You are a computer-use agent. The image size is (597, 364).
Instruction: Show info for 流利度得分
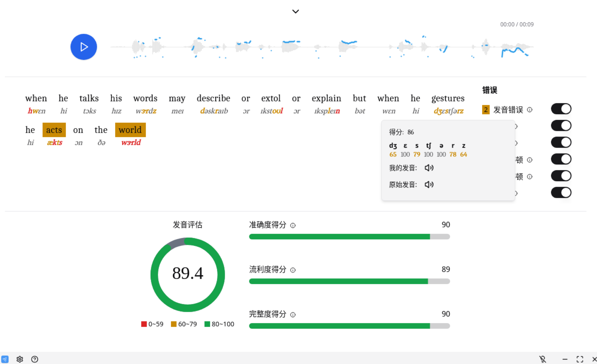click(293, 270)
